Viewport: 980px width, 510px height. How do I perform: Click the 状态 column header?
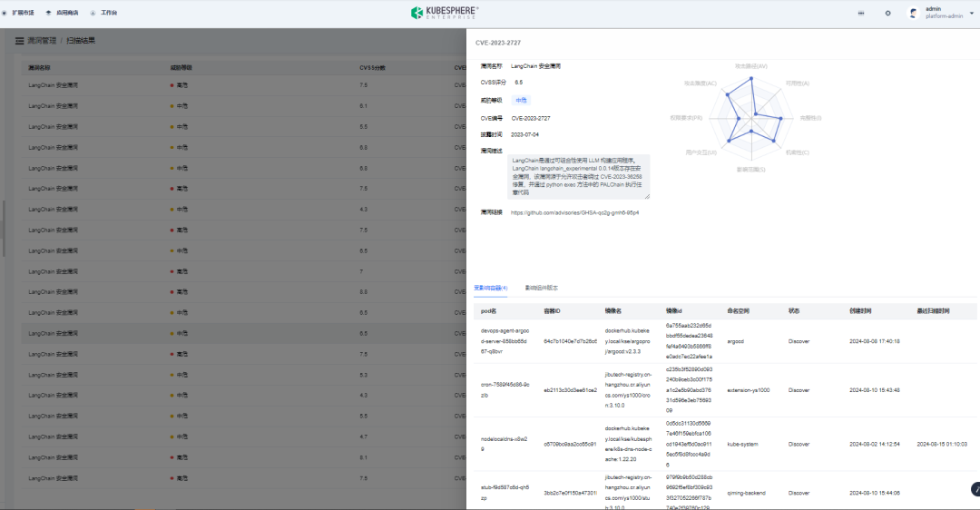coord(794,311)
